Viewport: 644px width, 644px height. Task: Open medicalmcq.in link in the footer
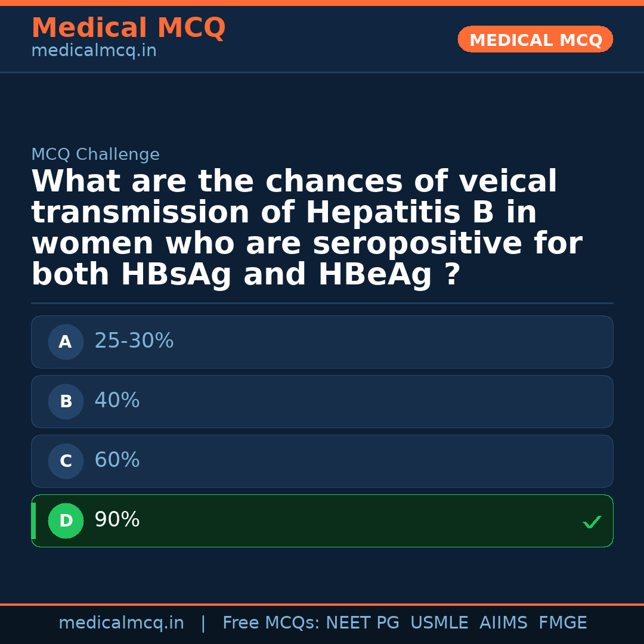(121, 623)
